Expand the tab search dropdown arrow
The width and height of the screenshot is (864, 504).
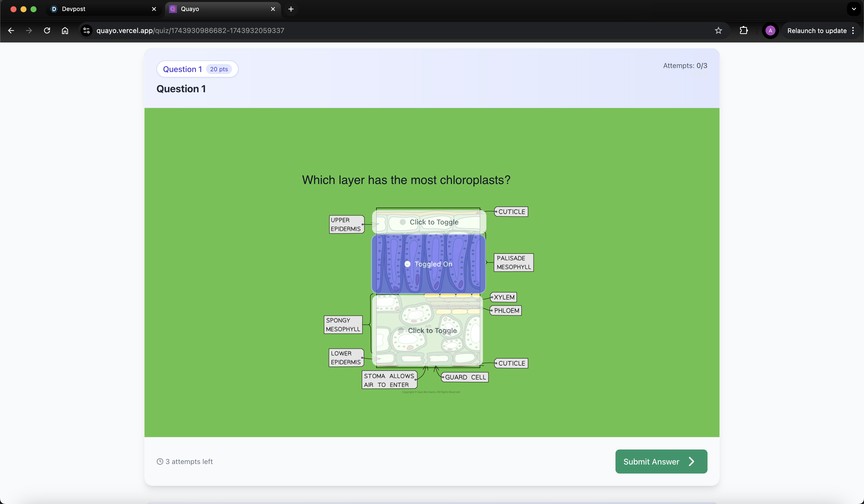(x=854, y=9)
